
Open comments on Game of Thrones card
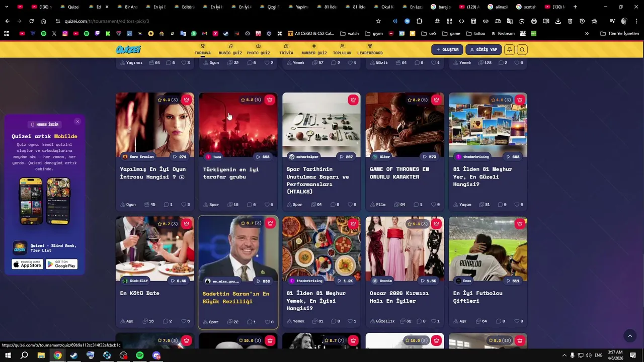[x=418, y=205]
